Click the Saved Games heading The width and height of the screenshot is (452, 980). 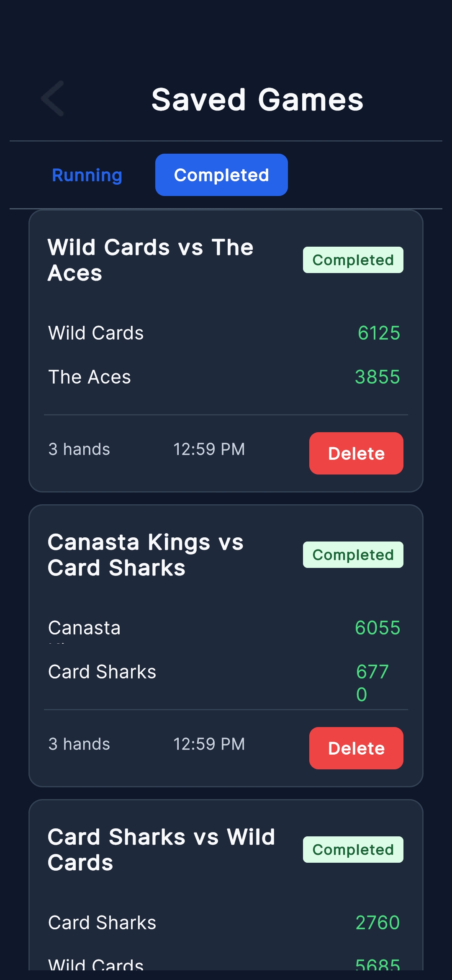(257, 100)
